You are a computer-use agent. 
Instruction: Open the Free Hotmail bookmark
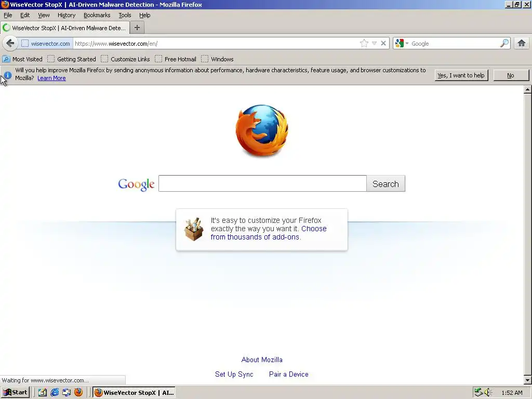[176, 59]
